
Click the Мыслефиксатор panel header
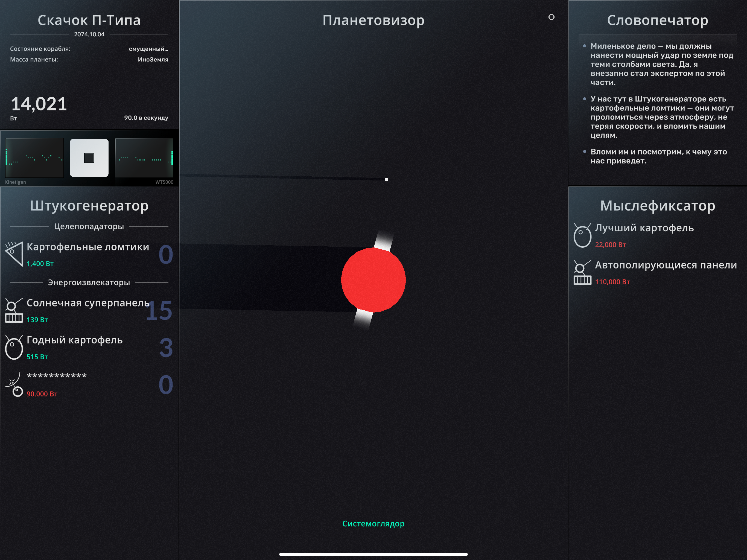click(657, 206)
